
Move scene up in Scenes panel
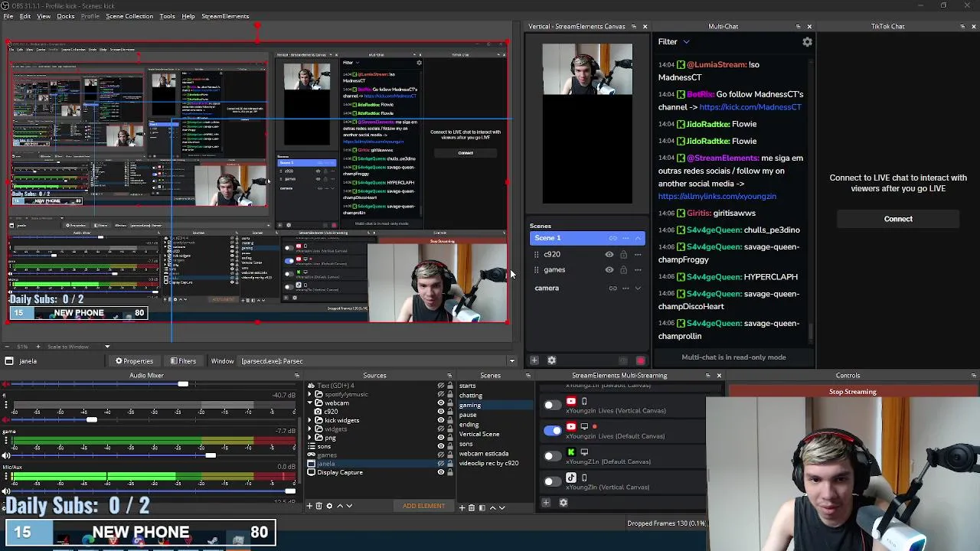[x=492, y=507]
